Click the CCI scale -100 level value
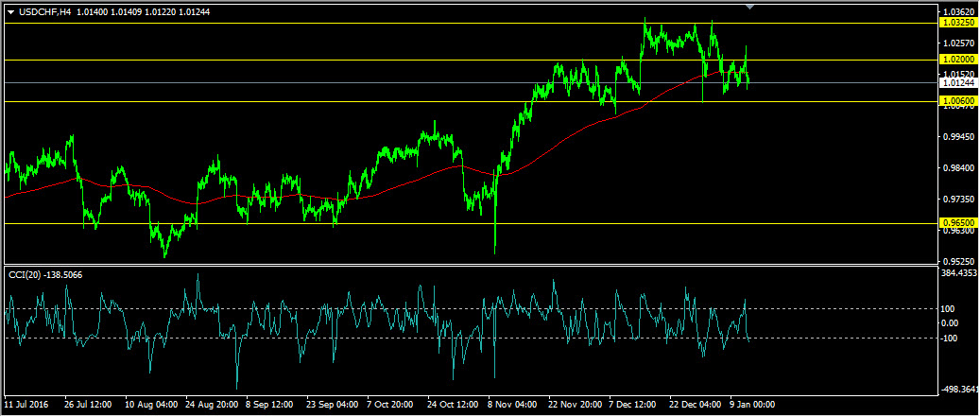This screenshot has height=417, width=980. click(950, 339)
